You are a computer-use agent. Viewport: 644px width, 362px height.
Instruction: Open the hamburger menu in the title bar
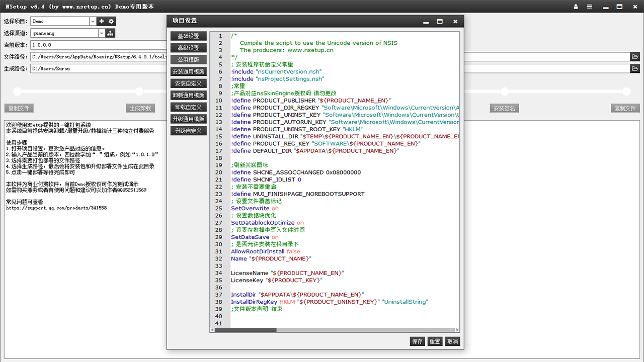pyautogui.click(x=589, y=7)
